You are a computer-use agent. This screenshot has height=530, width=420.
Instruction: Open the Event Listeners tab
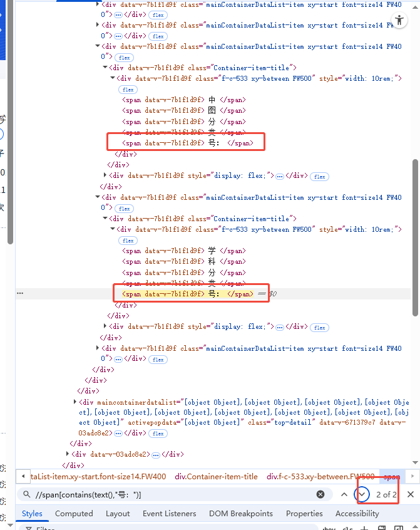(x=169, y=514)
